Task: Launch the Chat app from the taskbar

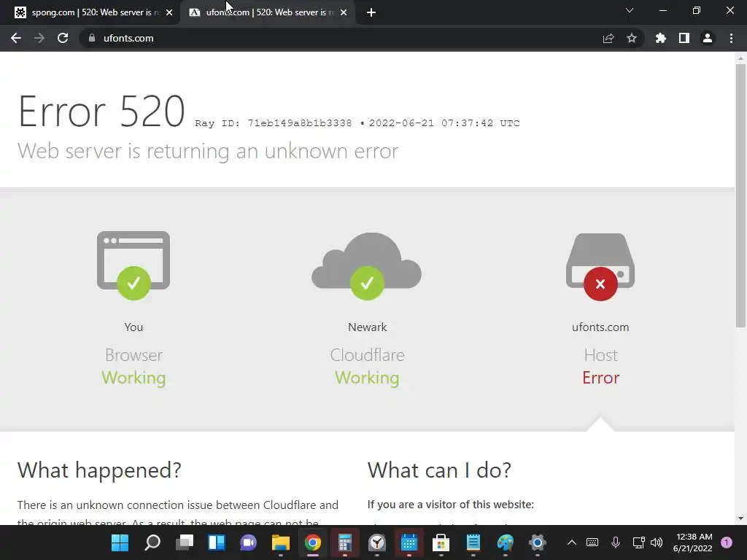Action: (248, 542)
